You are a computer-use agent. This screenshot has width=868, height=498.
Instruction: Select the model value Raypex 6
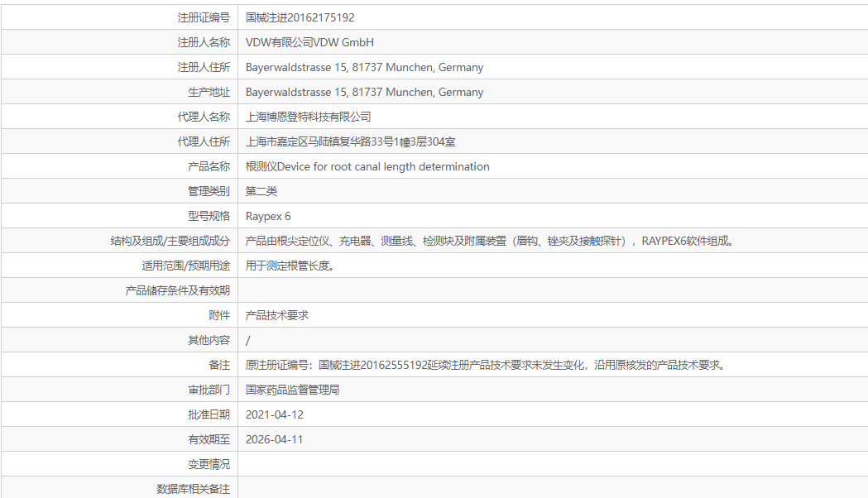268,217
